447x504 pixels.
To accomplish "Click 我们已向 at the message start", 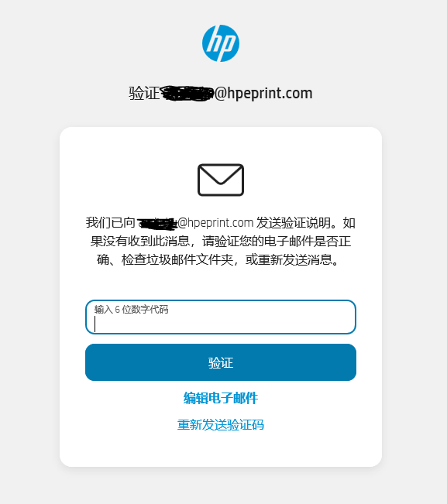I will pyautogui.click(x=111, y=223).
